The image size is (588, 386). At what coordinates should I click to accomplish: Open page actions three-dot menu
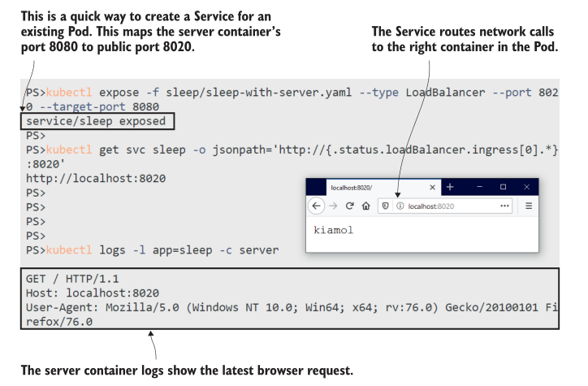click(x=504, y=207)
